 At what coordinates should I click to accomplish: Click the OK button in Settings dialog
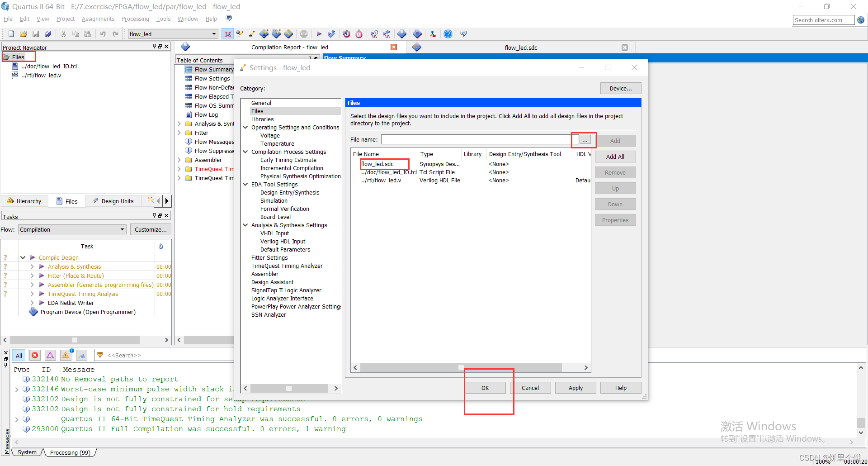tap(485, 388)
